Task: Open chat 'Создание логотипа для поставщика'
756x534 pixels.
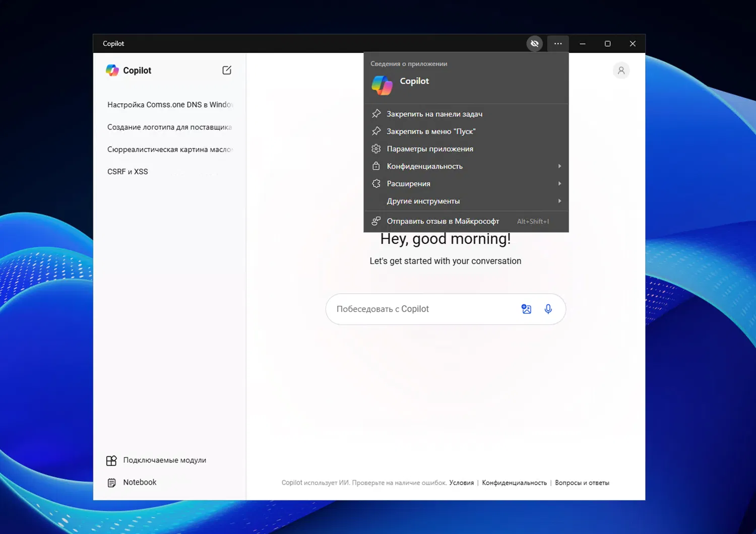Action: [x=170, y=127]
